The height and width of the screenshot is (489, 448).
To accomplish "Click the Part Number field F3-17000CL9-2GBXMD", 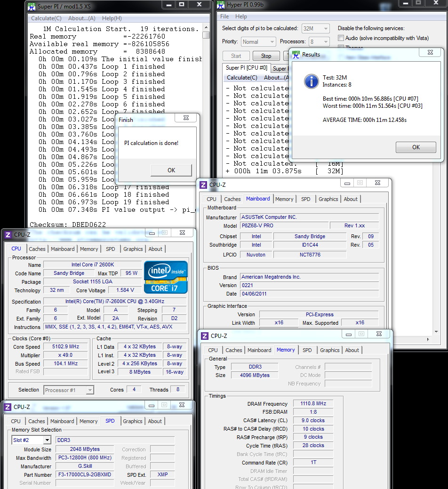I will click(85, 475).
